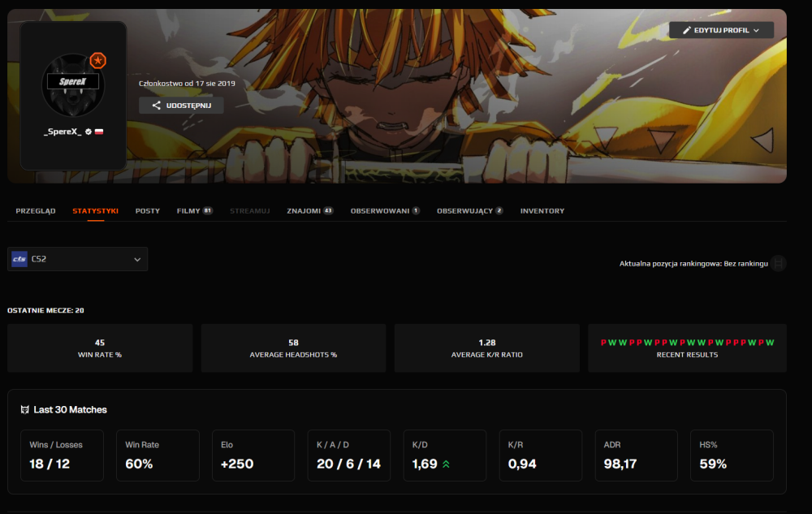Click the share icon in Udostępnij

157,105
